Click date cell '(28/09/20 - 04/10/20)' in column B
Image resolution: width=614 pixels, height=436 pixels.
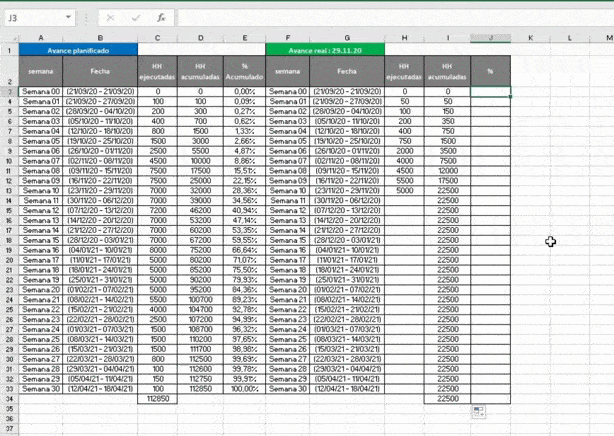click(x=100, y=111)
